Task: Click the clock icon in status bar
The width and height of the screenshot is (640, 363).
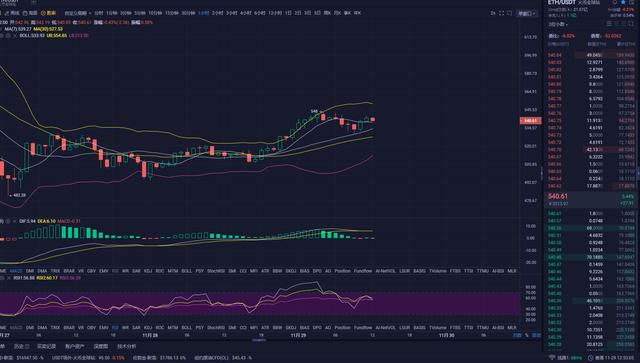Action: coord(590,358)
